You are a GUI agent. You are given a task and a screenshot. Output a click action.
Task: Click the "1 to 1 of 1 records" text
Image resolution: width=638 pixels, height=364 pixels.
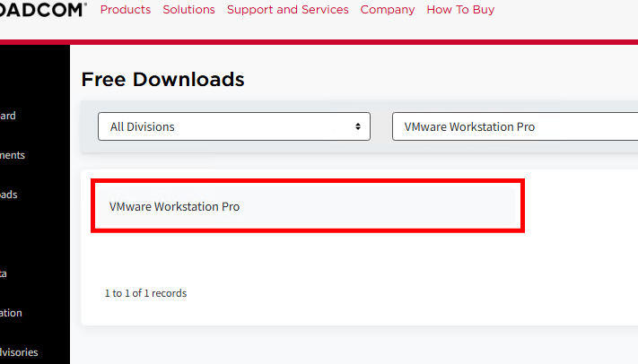(x=145, y=293)
